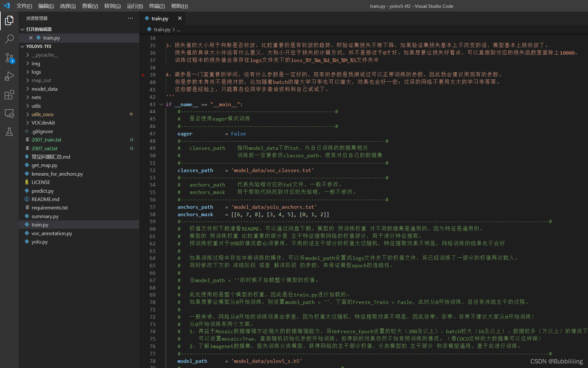
Task: Click the info icon beside README.md
Action: click(x=27, y=199)
